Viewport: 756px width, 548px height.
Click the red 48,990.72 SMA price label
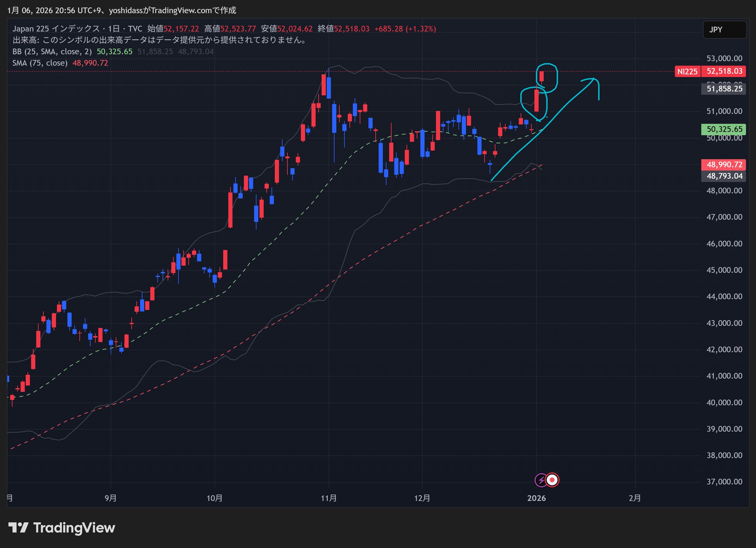pyautogui.click(x=724, y=164)
